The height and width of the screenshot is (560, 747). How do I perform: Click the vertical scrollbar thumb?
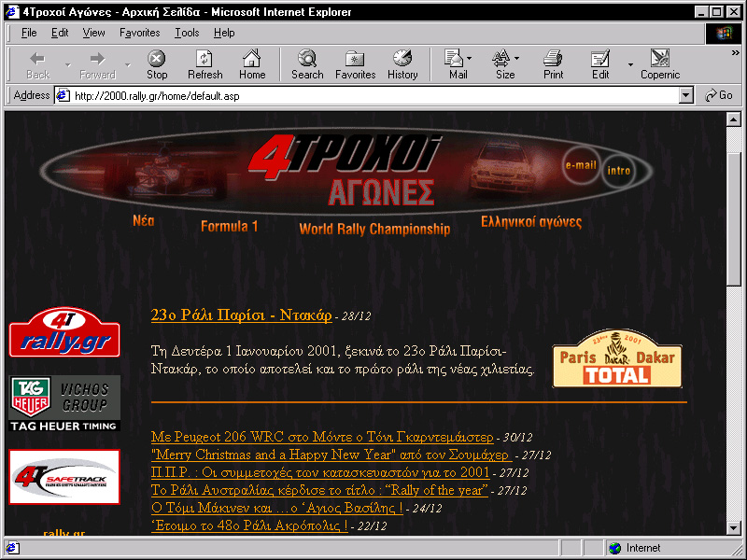[x=734, y=219]
